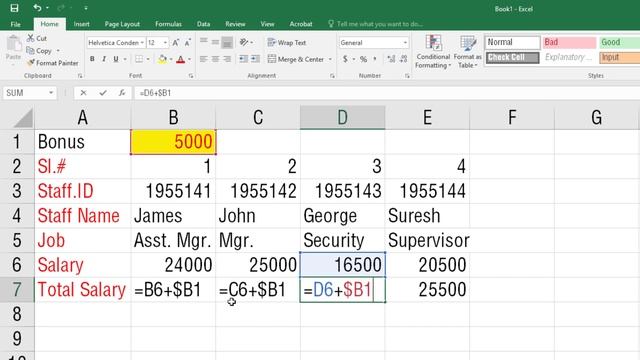Apply Comma Style format
This screenshot has height=360, width=640.
pyautogui.click(x=375, y=59)
